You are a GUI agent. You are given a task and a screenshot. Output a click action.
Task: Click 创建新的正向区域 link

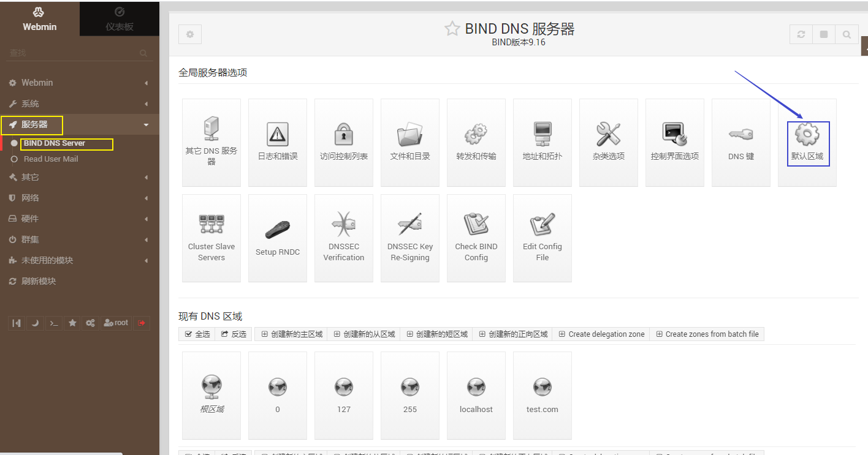512,334
